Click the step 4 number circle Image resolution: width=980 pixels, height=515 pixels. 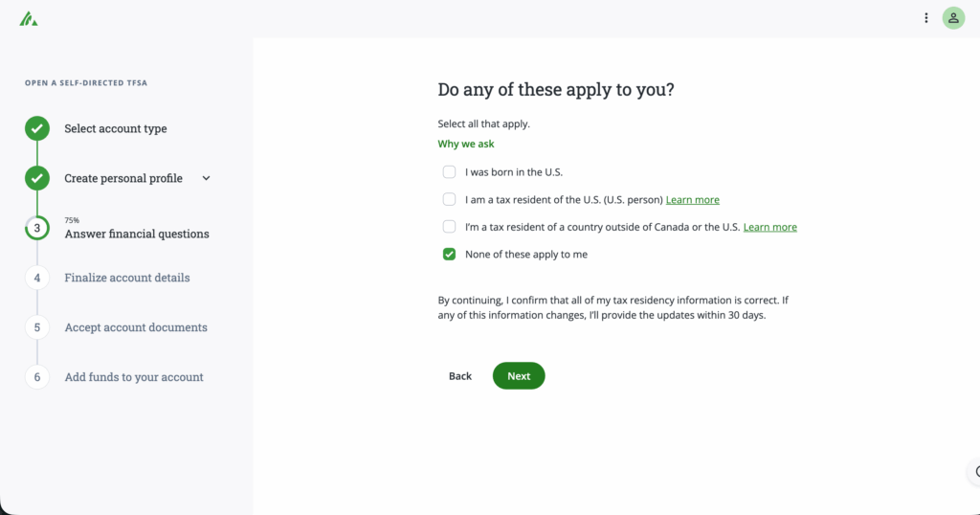click(37, 278)
